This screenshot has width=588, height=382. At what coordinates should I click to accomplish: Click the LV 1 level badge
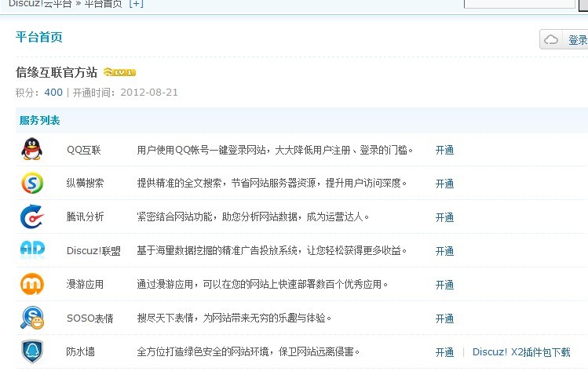click(x=119, y=72)
